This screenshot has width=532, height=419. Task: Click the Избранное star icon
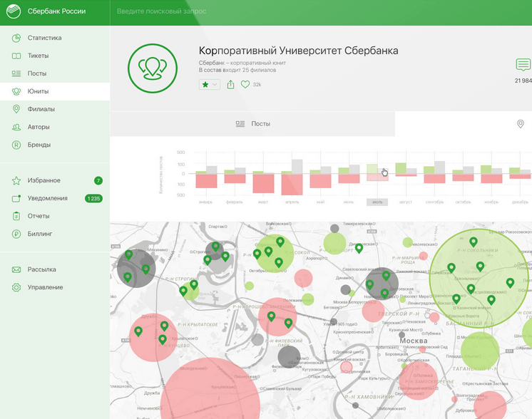(16, 181)
